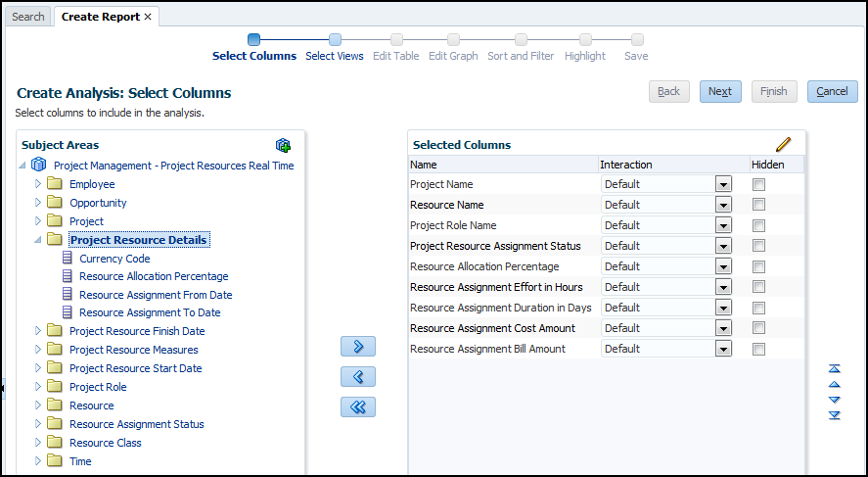Screen dimensions: 868x477
Task: Open Interaction dropdown for Resource Name
Action: point(723,205)
